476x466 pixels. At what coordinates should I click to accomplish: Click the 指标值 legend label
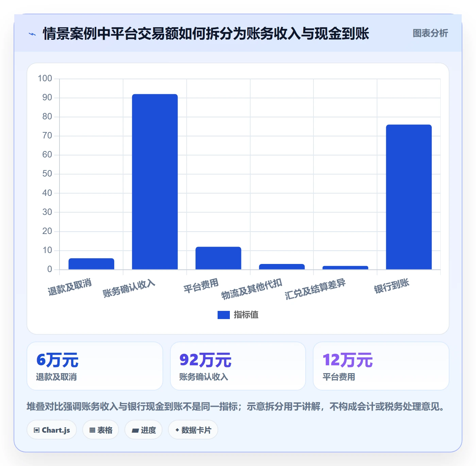point(246,315)
